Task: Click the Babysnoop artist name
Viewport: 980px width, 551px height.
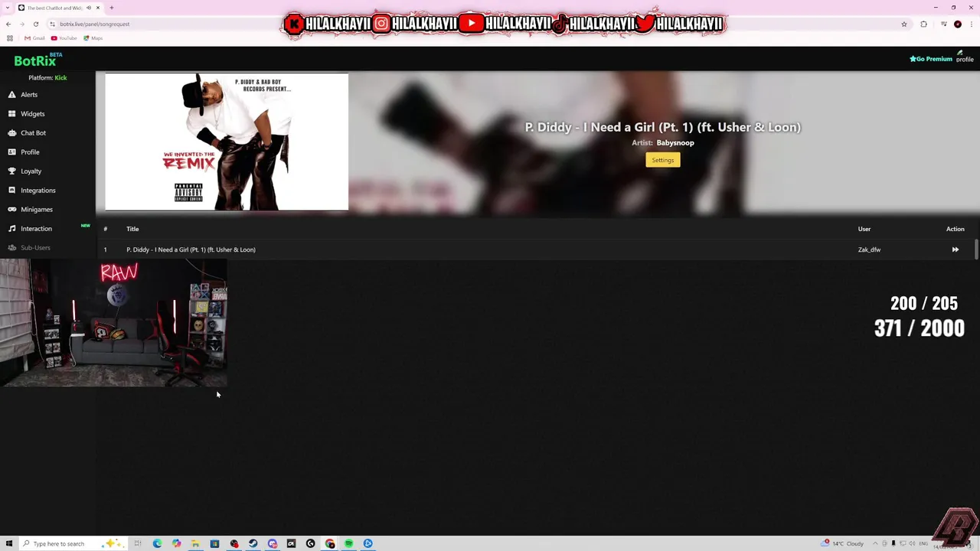Action: pos(675,143)
